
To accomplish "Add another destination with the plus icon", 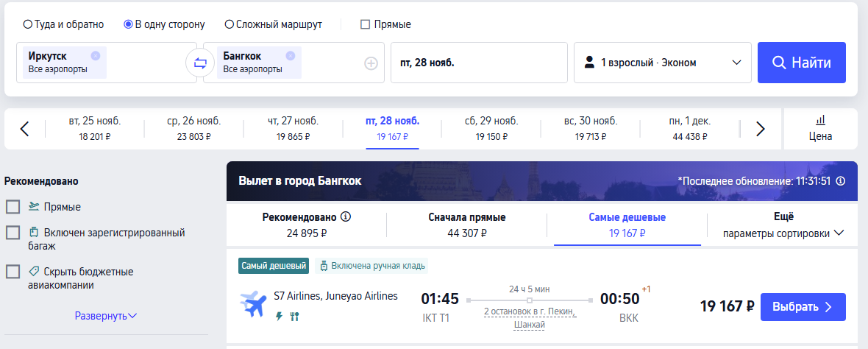I will click(370, 64).
